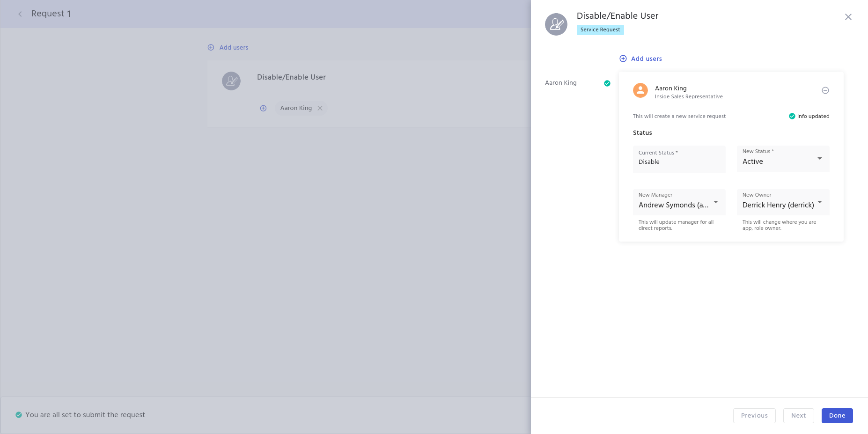Click green check next to Aaron King in list
868x434 pixels.
(607, 83)
